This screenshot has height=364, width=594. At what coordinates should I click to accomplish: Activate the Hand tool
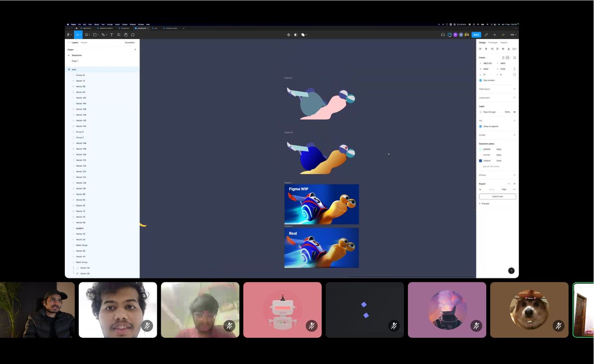(x=126, y=35)
